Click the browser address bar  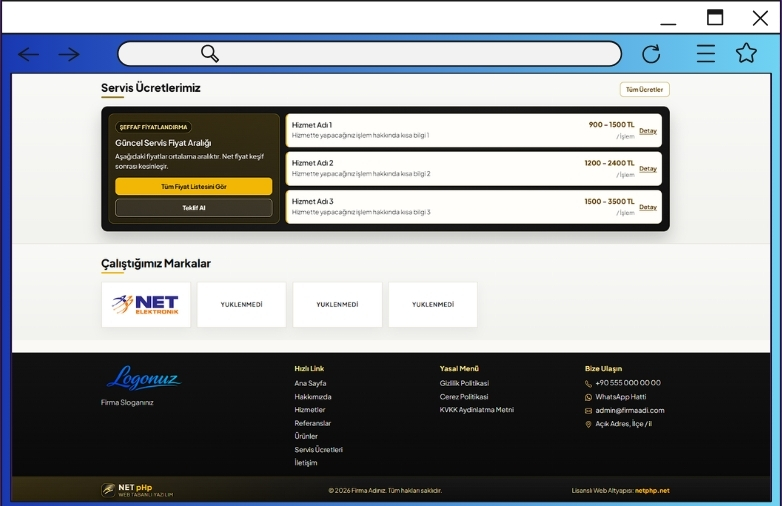point(400,54)
